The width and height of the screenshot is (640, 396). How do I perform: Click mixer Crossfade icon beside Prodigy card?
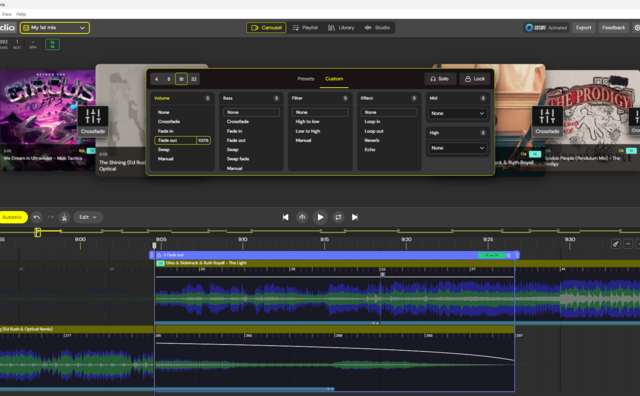pos(547,121)
